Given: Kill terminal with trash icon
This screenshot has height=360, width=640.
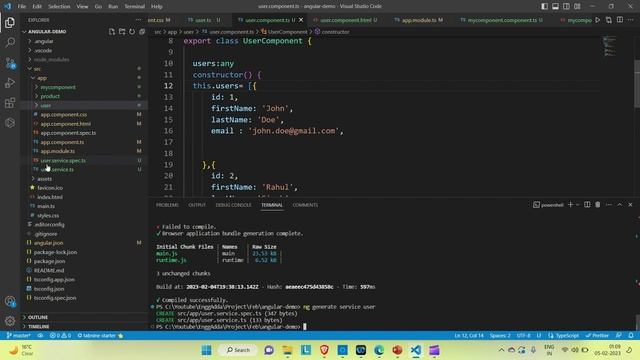Looking at the screenshot, I should pos(598,204).
